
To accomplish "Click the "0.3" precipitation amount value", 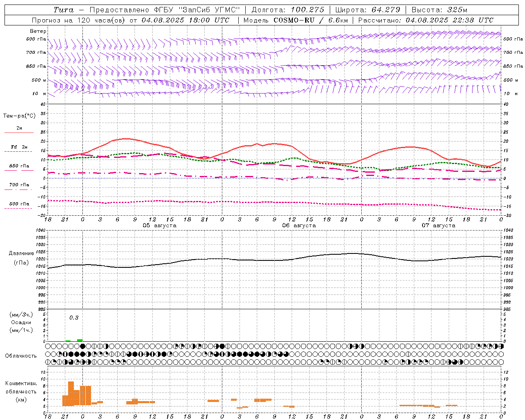I will point(74,318).
